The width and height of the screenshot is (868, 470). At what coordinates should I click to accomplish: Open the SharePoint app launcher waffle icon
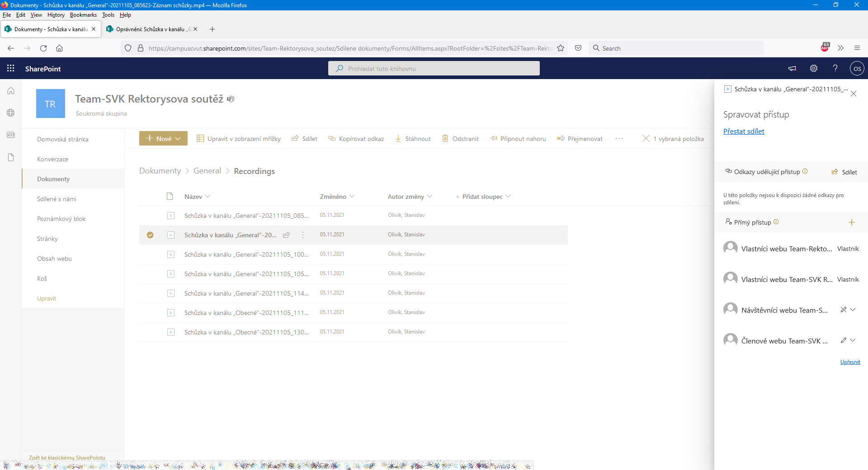click(x=11, y=68)
